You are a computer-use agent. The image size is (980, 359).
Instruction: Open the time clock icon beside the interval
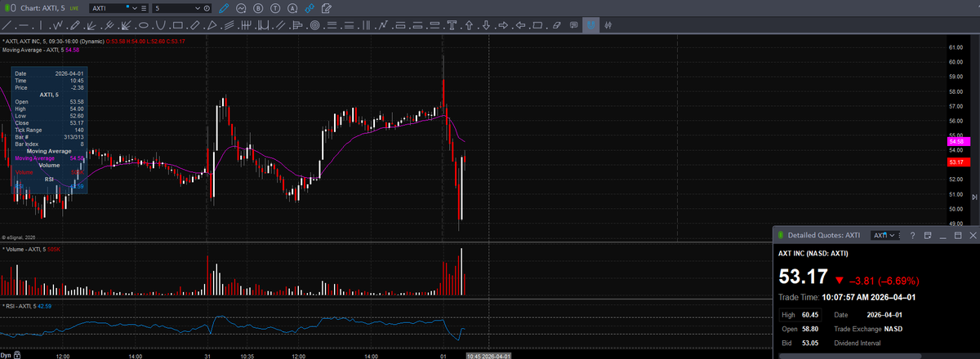(x=207, y=7)
